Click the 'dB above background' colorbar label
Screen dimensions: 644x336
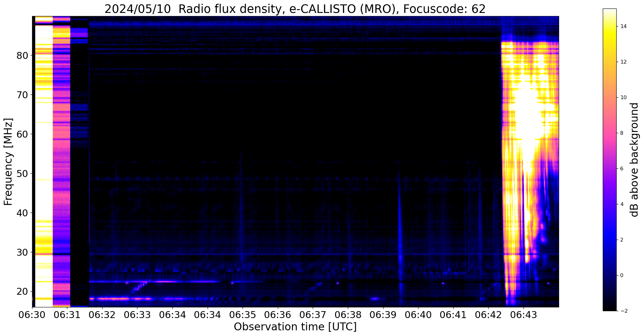[x=635, y=160]
